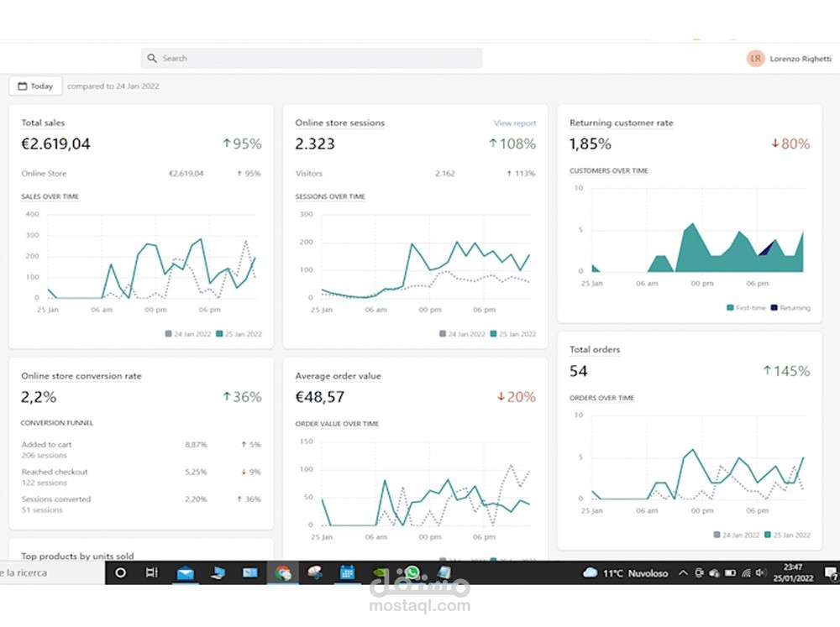
Task: Click Returning legend swatch
Action: coord(774,307)
